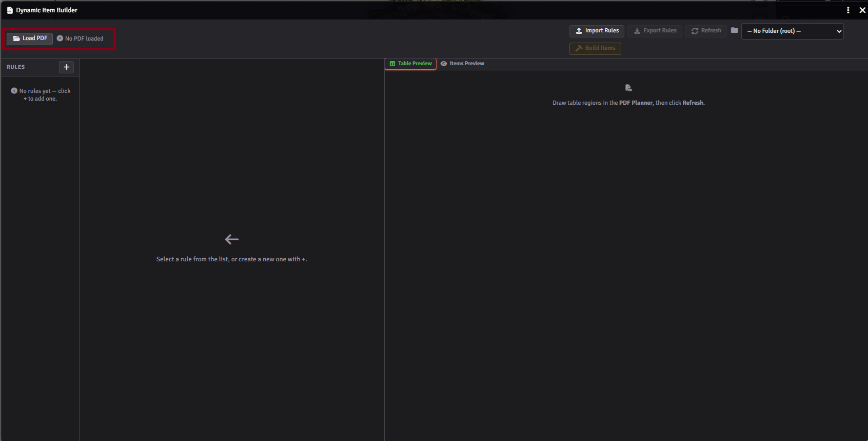
Task: Open the kebab menu in title bar
Action: coord(848,10)
